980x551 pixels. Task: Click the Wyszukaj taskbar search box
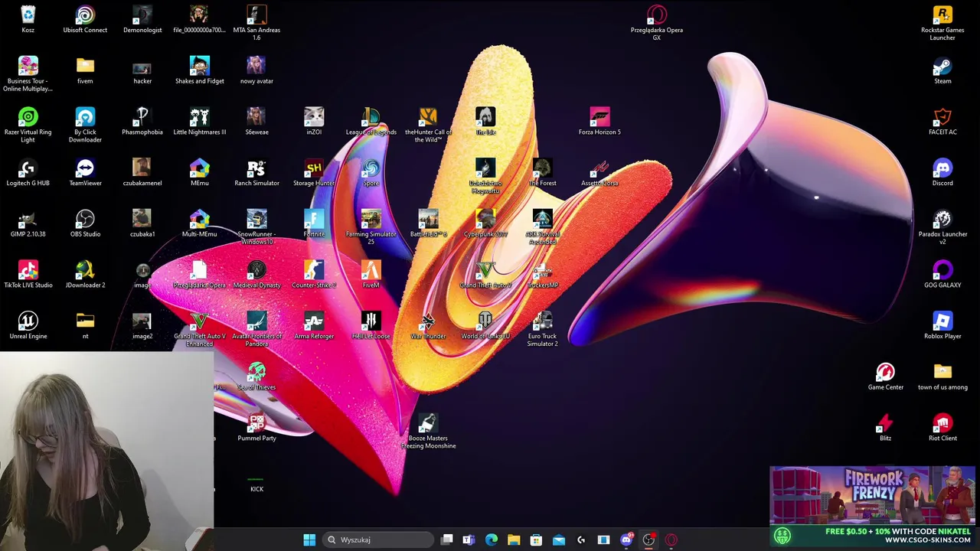379,540
